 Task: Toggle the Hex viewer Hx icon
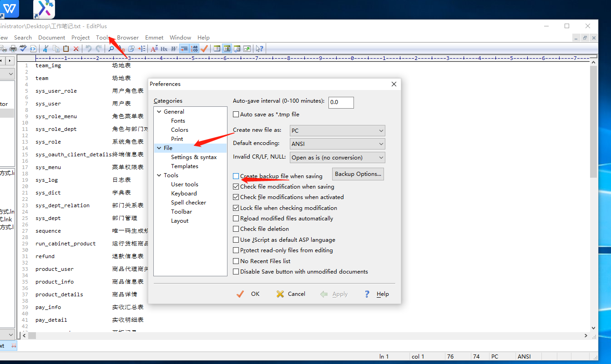click(164, 49)
